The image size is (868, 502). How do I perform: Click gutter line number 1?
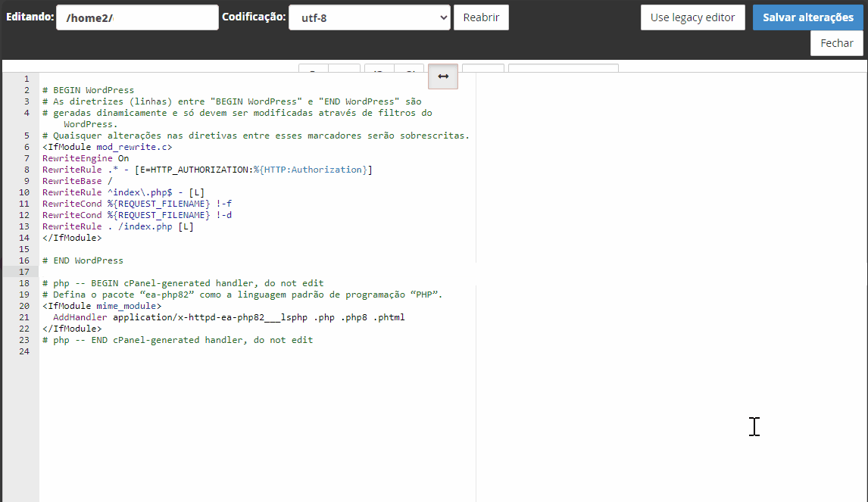pyautogui.click(x=27, y=80)
